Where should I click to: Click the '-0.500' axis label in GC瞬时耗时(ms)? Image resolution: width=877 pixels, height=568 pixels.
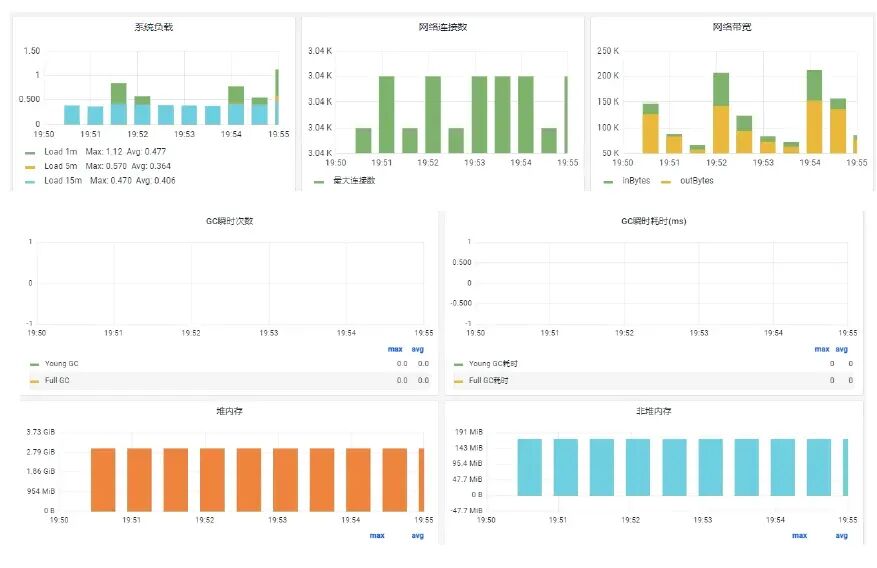(x=461, y=303)
